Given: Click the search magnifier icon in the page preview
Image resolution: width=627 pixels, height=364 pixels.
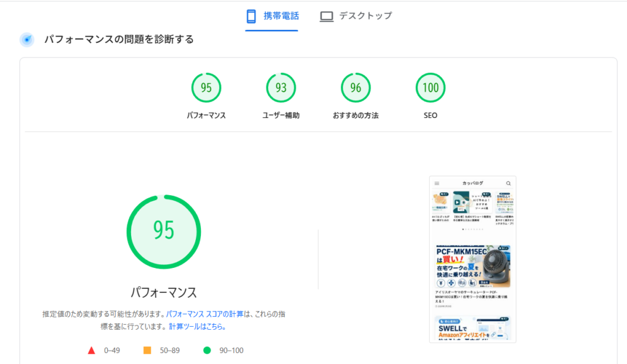Looking at the screenshot, I should [x=508, y=184].
